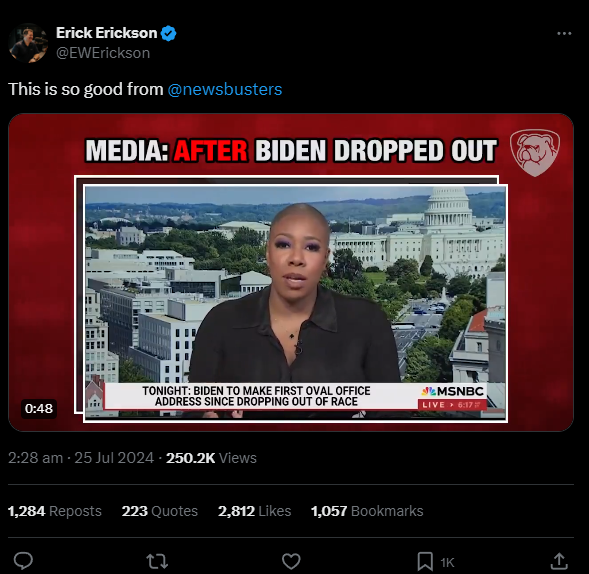Click the bulldog shield logo in video
Image resolution: width=589 pixels, height=574 pixels.
pos(535,153)
